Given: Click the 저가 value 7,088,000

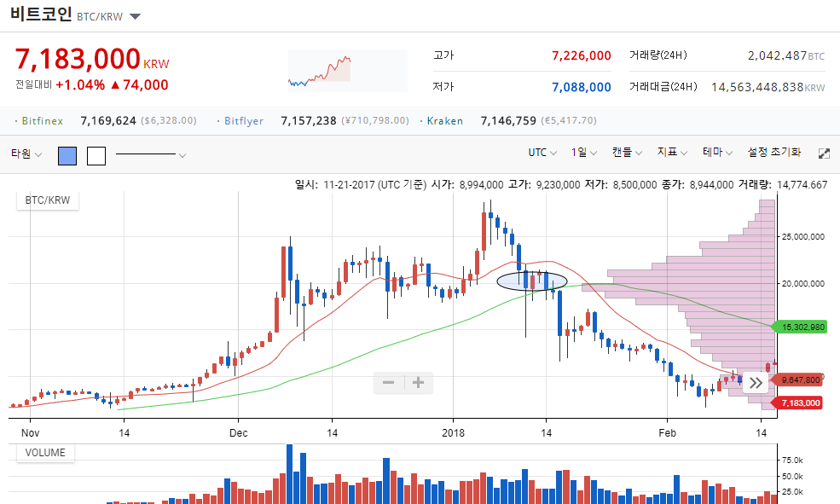Looking at the screenshot, I should [582, 87].
